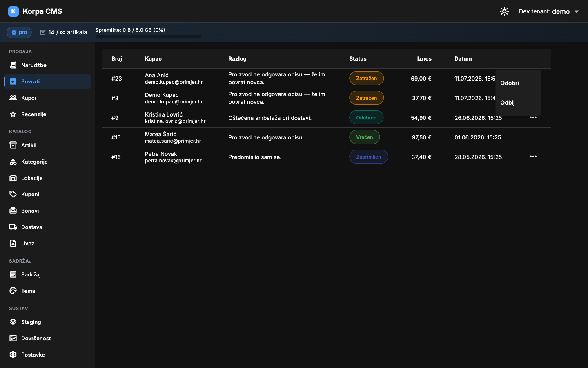
Task: Click the Zatražen status badge for #23
Action: click(x=366, y=78)
